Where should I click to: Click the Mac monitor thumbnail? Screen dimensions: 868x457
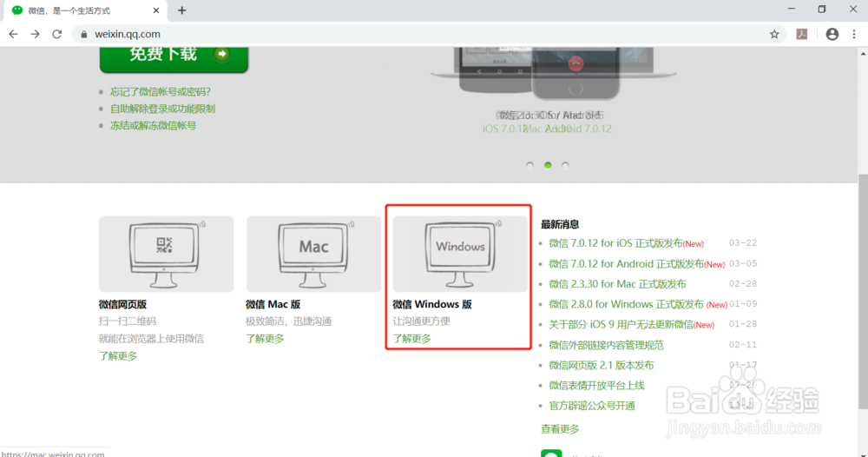(x=313, y=254)
